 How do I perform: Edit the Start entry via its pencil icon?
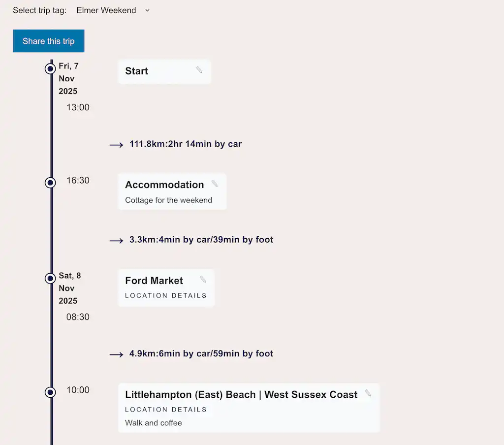coord(199,70)
